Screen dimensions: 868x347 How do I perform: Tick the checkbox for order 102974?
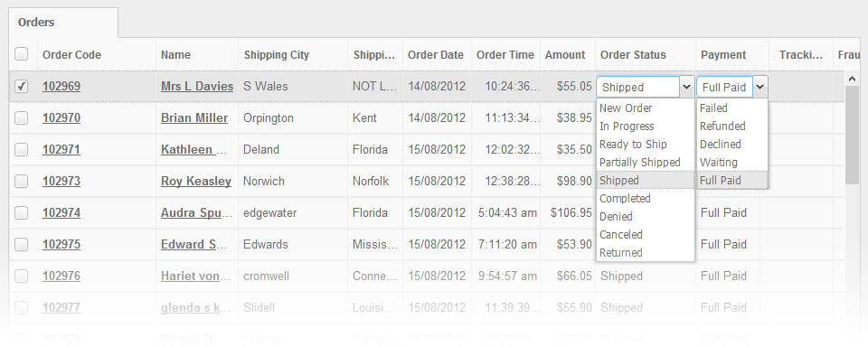click(21, 212)
